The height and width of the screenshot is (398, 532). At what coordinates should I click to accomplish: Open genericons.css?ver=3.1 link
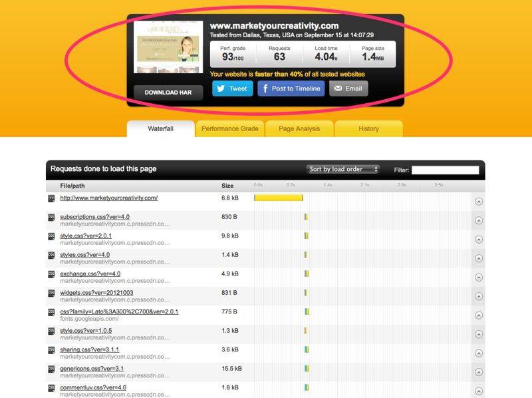[x=92, y=369]
